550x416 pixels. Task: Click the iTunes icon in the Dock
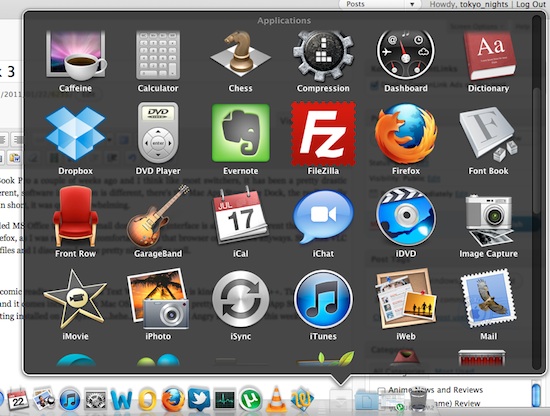(70, 399)
